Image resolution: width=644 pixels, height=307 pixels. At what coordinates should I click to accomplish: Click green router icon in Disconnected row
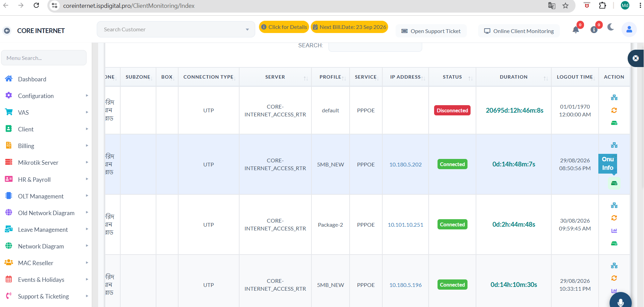click(x=614, y=123)
